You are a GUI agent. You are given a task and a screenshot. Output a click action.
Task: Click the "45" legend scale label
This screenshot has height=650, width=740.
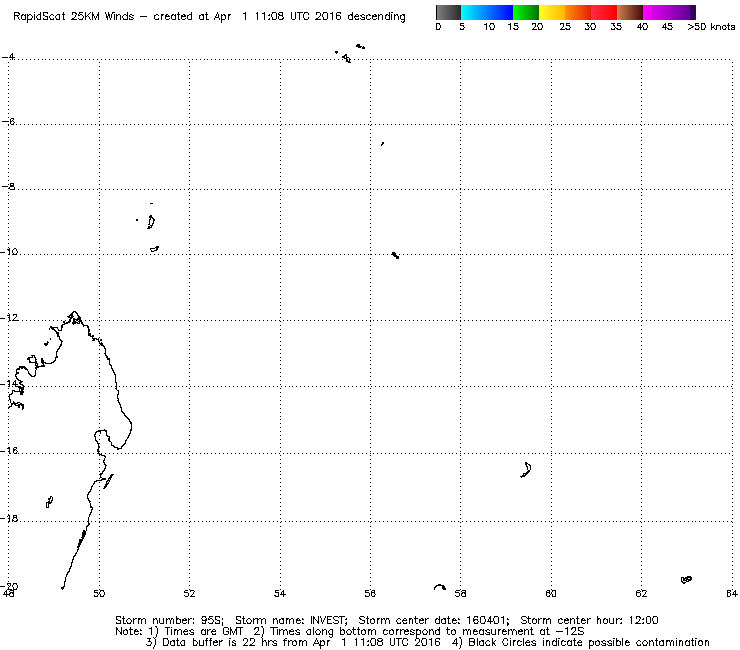pos(667,27)
